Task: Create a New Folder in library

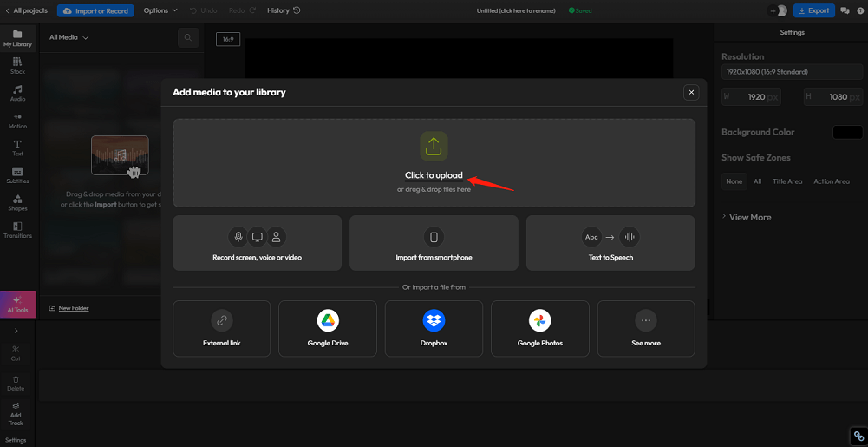Action: point(69,308)
